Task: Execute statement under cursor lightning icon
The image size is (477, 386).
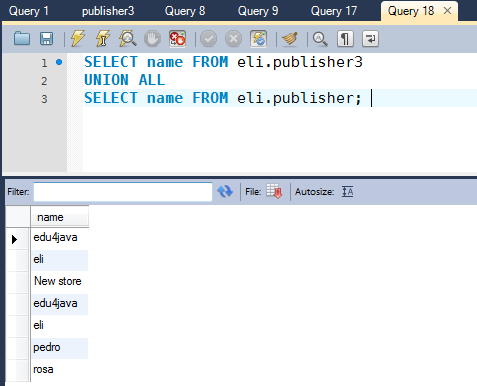Action: click(x=103, y=39)
